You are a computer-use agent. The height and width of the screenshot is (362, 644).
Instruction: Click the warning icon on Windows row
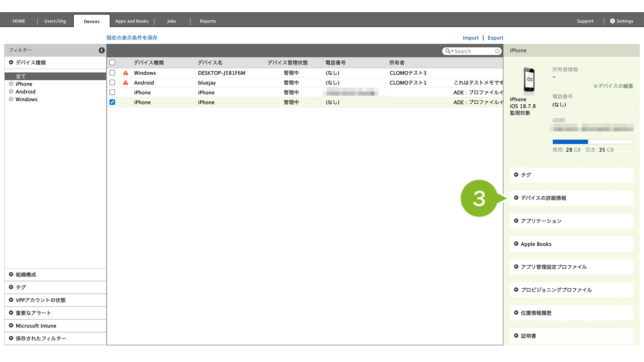coord(126,73)
